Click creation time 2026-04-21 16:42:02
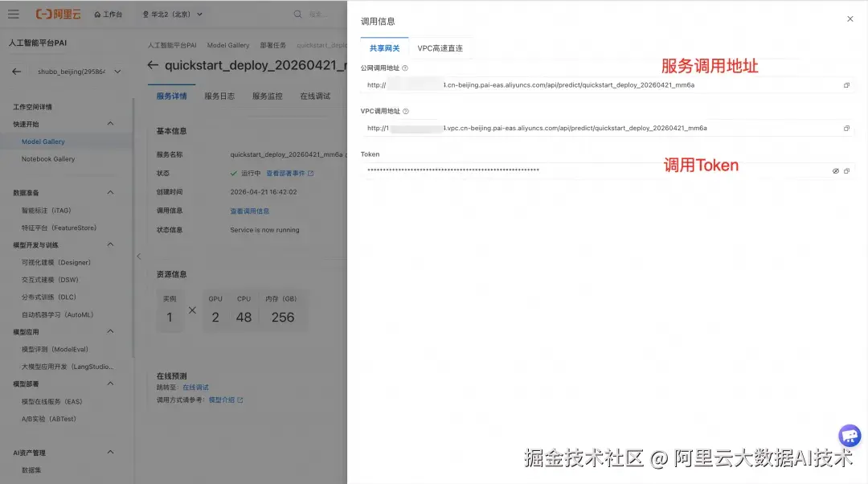The width and height of the screenshot is (868, 484). 264,192
